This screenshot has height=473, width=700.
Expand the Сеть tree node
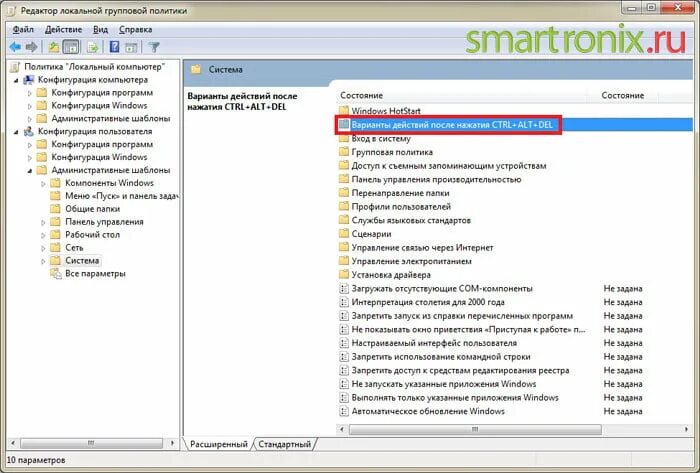tap(43, 248)
